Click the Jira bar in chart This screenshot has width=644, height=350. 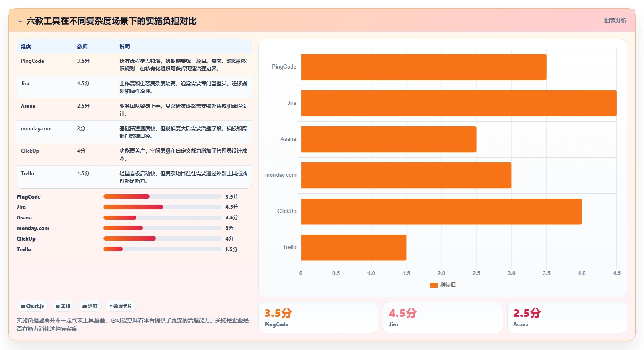(459, 103)
